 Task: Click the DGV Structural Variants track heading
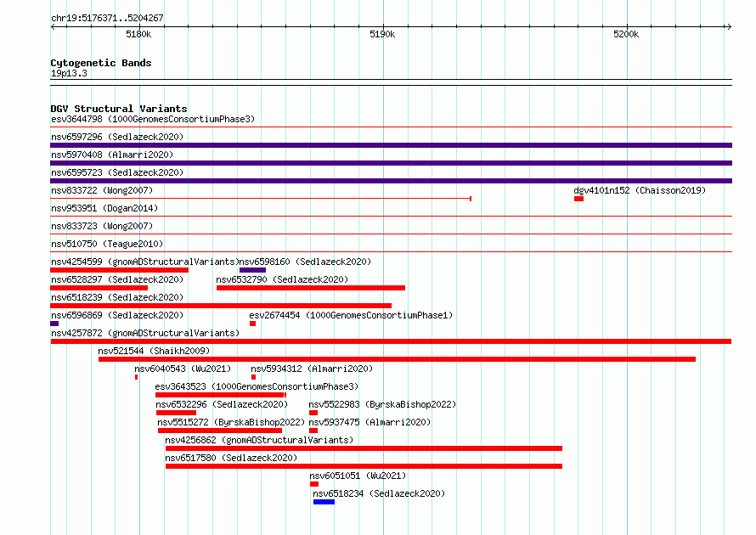coord(119,109)
